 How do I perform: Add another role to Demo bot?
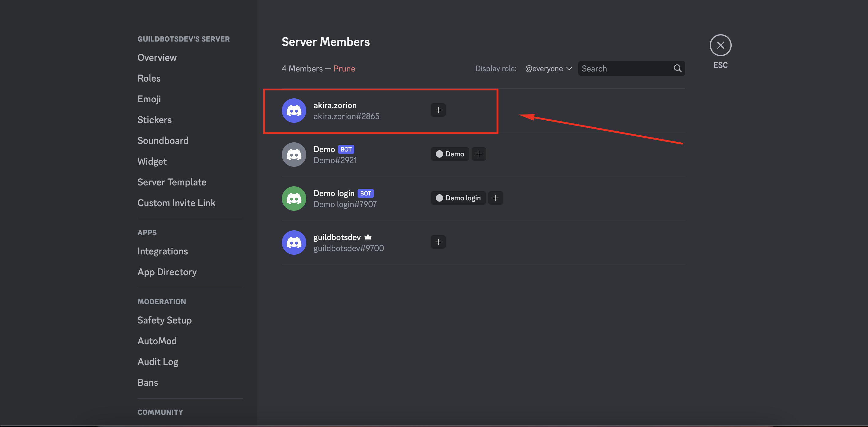(x=479, y=154)
